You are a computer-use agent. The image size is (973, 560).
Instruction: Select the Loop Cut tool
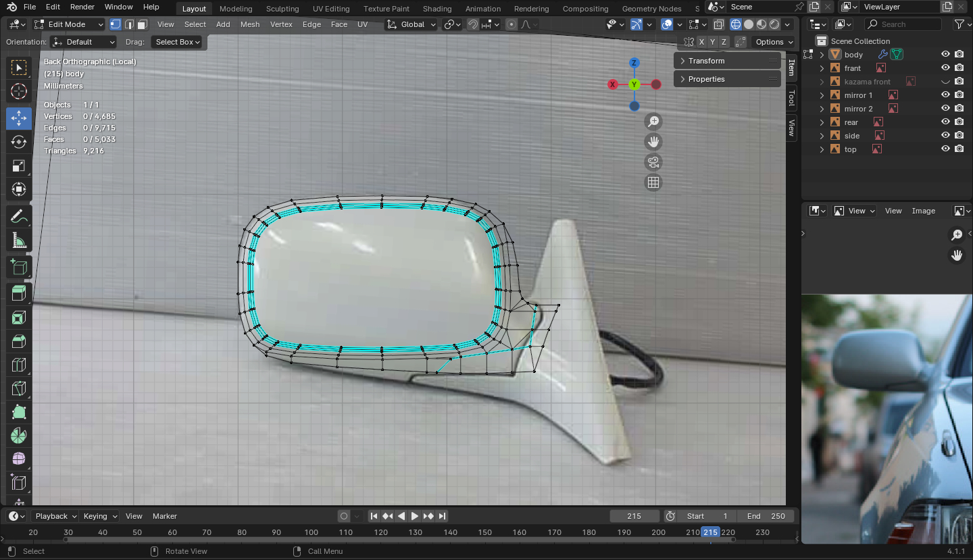(x=19, y=365)
